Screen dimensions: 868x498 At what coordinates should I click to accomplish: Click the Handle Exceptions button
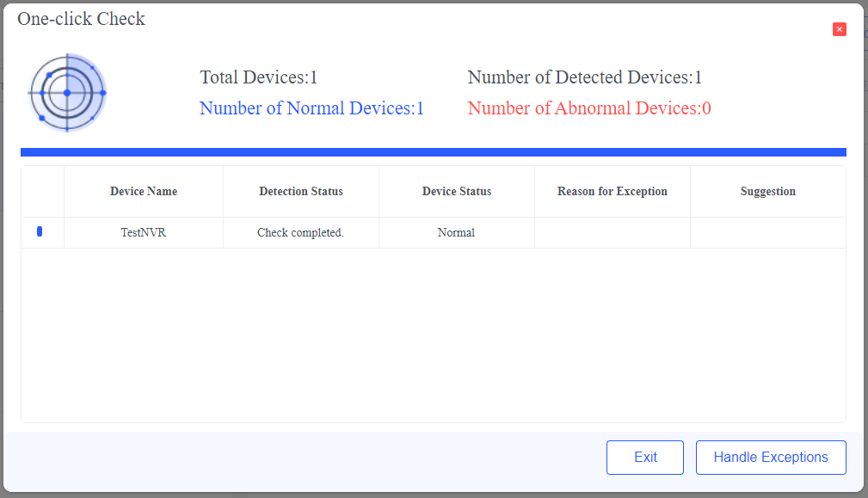point(771,458)
